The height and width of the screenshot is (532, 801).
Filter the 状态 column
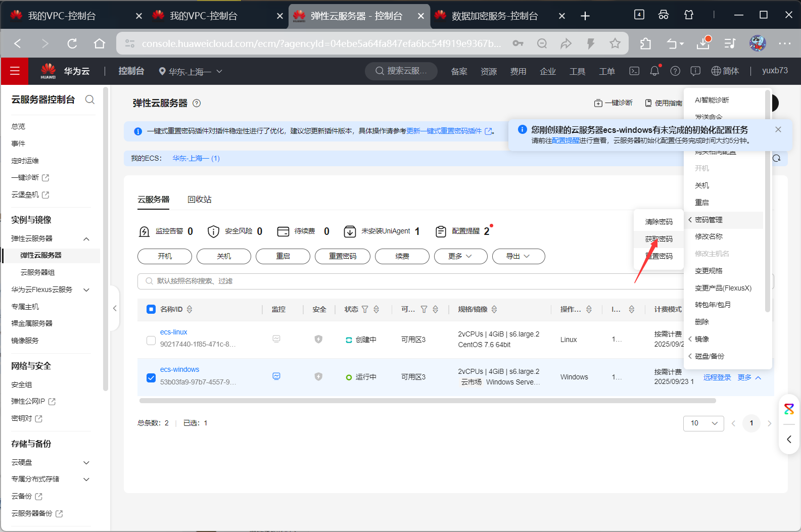point(365,309)
